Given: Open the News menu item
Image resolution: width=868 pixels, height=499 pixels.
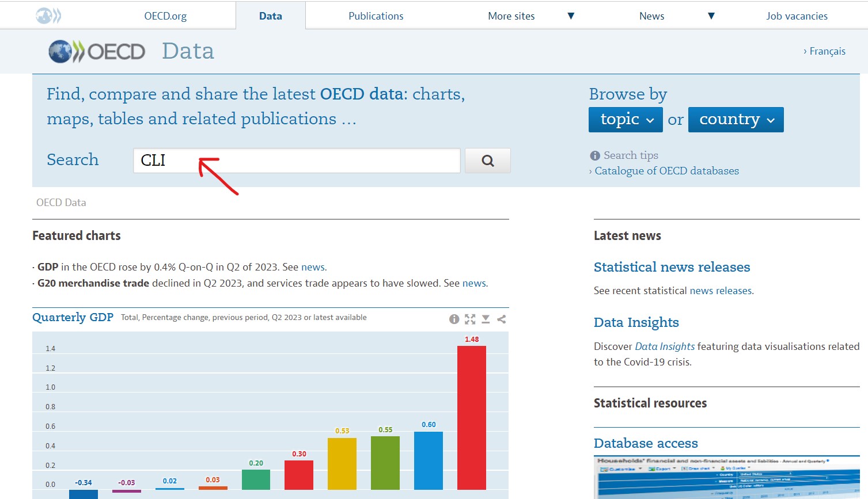Looking at the screenshot, I should coord(652,16).
